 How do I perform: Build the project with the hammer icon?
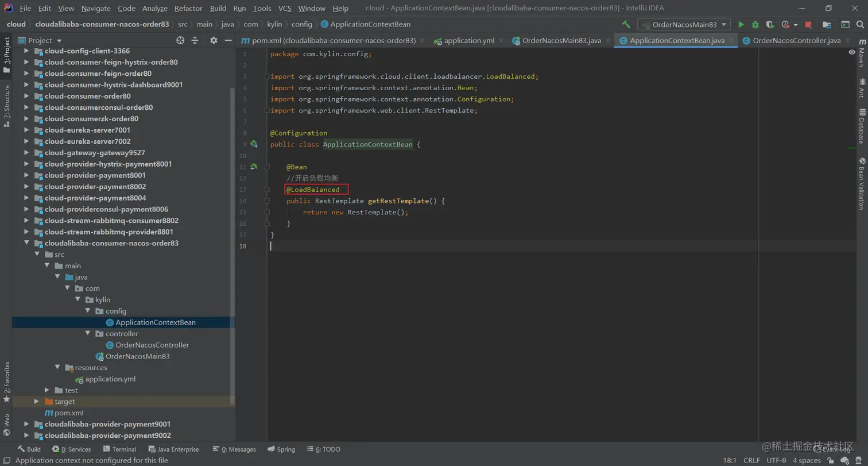(626, 25)
